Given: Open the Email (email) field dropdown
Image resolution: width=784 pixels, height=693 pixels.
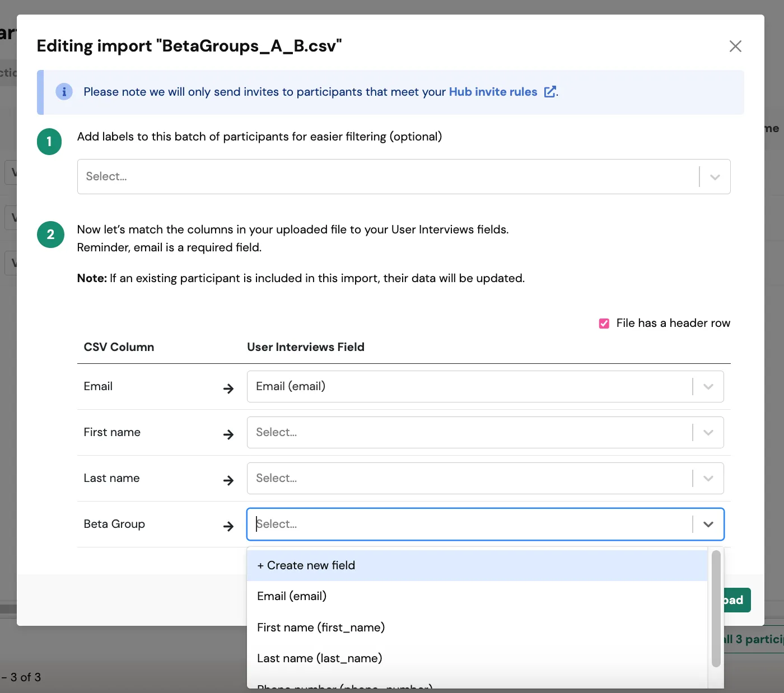Looking at the screenshot, I should click(485, 386).
